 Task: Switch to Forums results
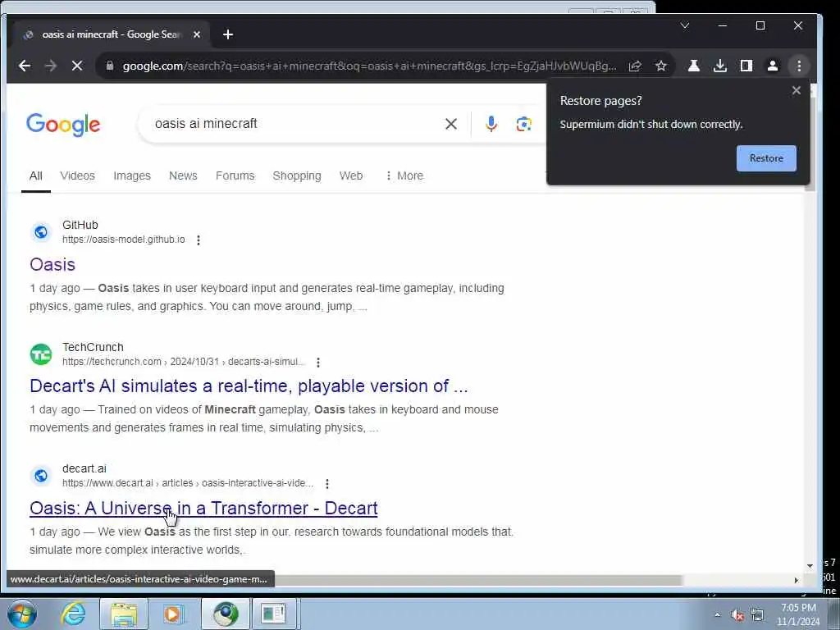[235, 176]
